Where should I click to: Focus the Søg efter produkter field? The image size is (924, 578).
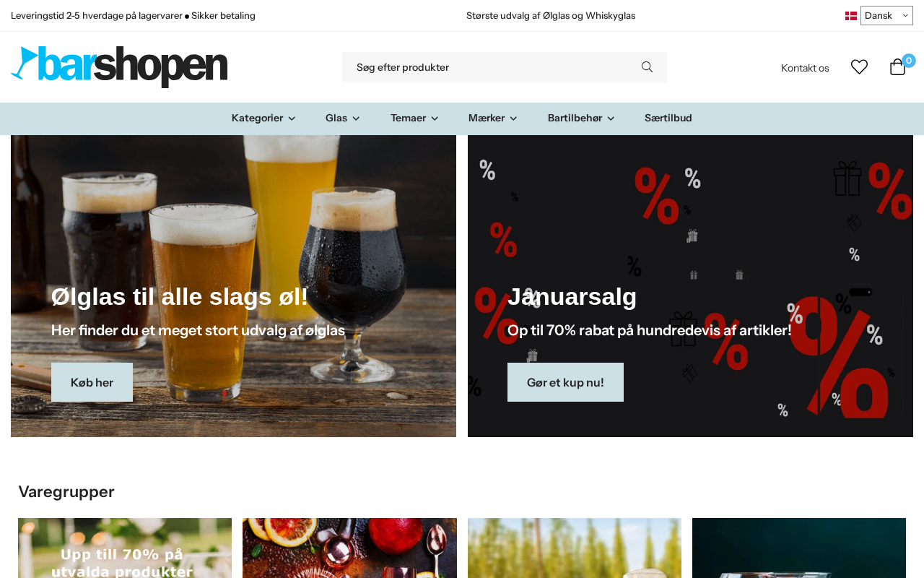pyautogui.click(x=491, y=67)
